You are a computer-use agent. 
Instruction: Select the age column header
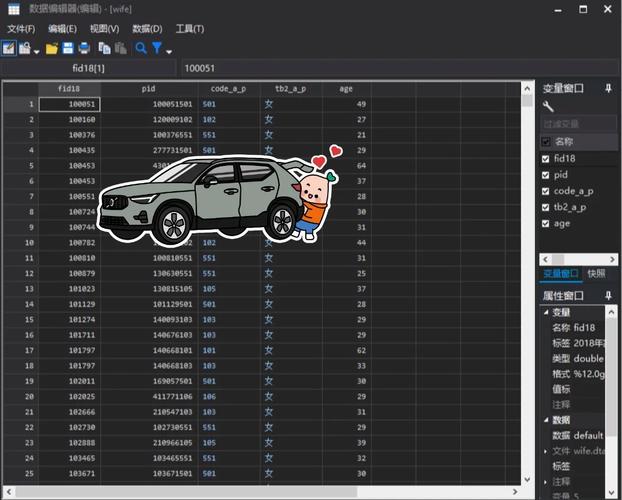click(346, 88)
